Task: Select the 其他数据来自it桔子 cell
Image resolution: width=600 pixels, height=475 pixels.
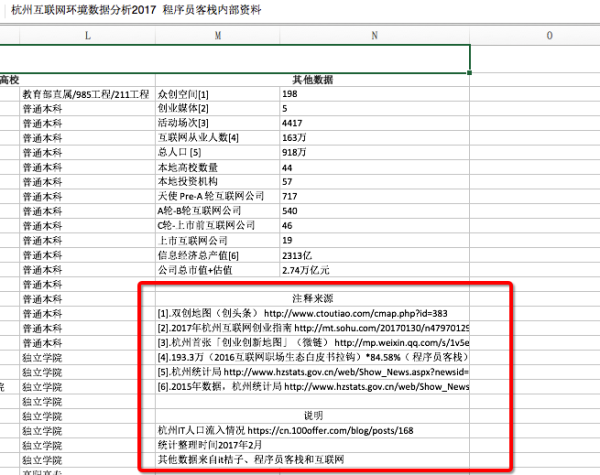Action: point(313,460)
